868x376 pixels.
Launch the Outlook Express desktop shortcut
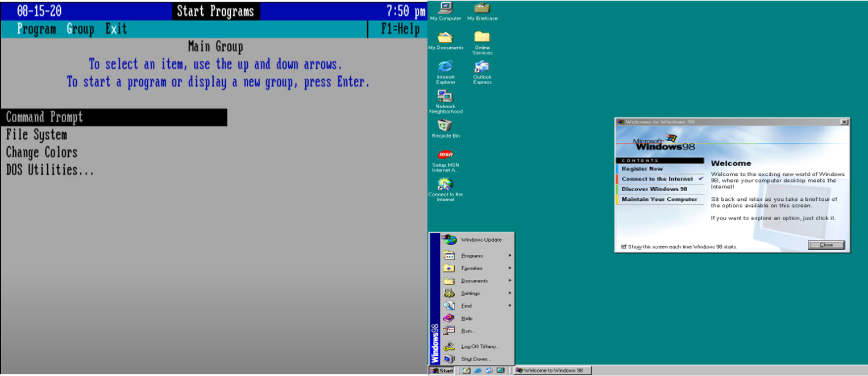click(482, 72)
